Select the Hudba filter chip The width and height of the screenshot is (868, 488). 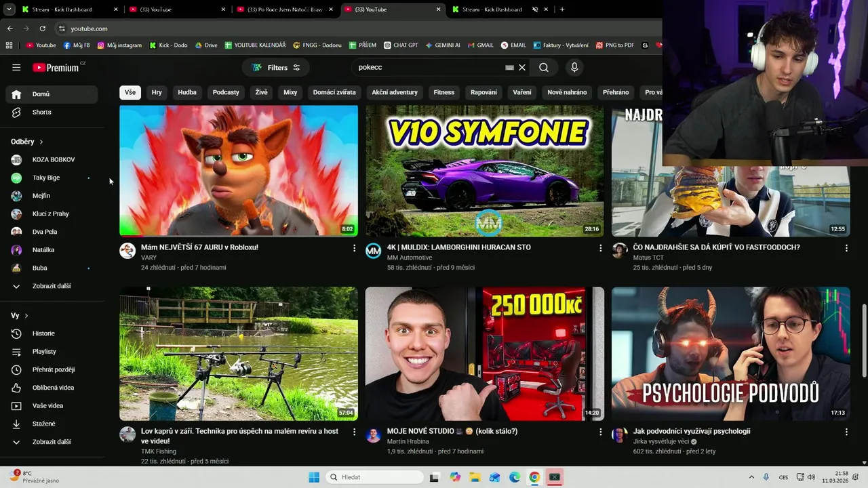[187, 92]
